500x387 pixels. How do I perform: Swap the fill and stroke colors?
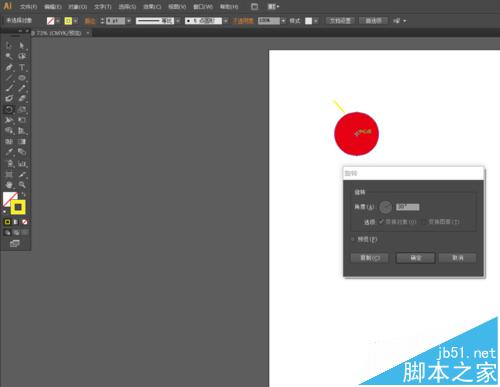24,194
